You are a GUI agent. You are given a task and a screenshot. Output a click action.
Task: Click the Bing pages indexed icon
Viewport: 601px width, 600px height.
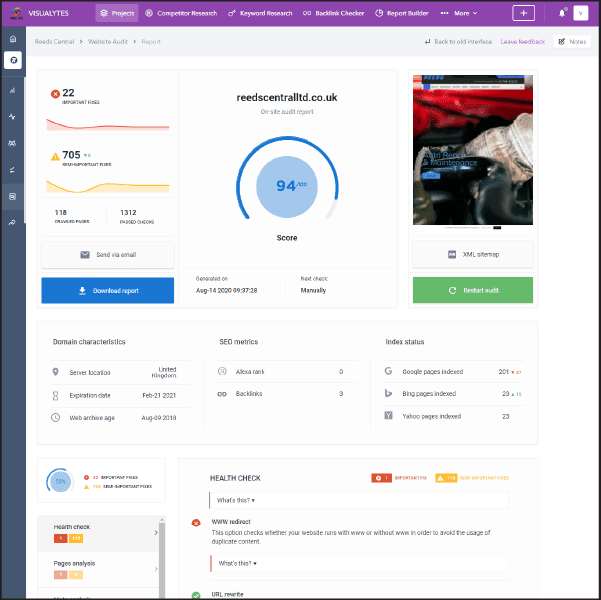tap(388, 393)
